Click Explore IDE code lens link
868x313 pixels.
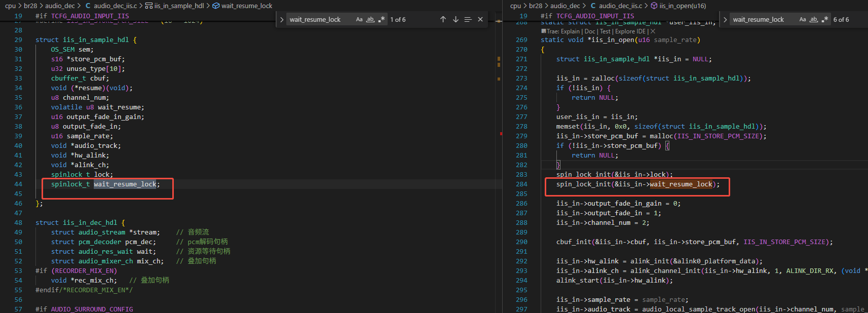click(x=630, y=31)
